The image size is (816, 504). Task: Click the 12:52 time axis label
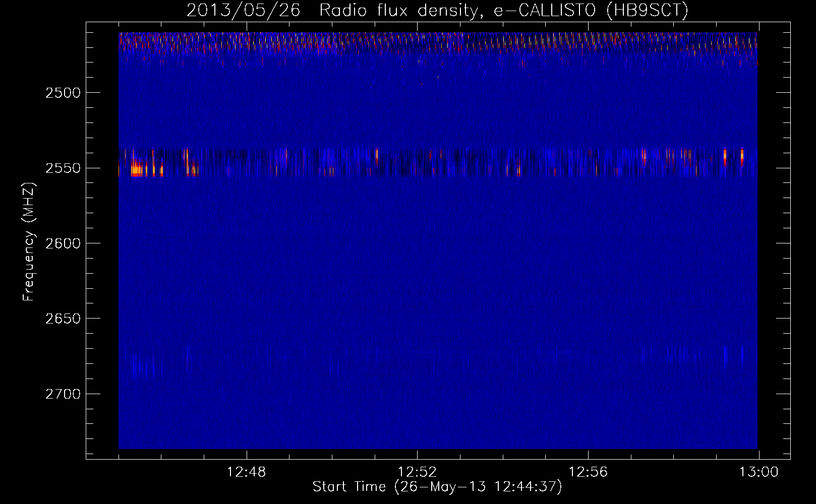(417, 472)
